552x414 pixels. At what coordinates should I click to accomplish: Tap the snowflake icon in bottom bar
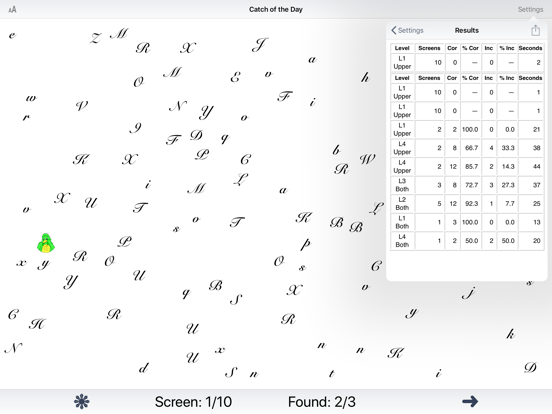tap(82, 401)
